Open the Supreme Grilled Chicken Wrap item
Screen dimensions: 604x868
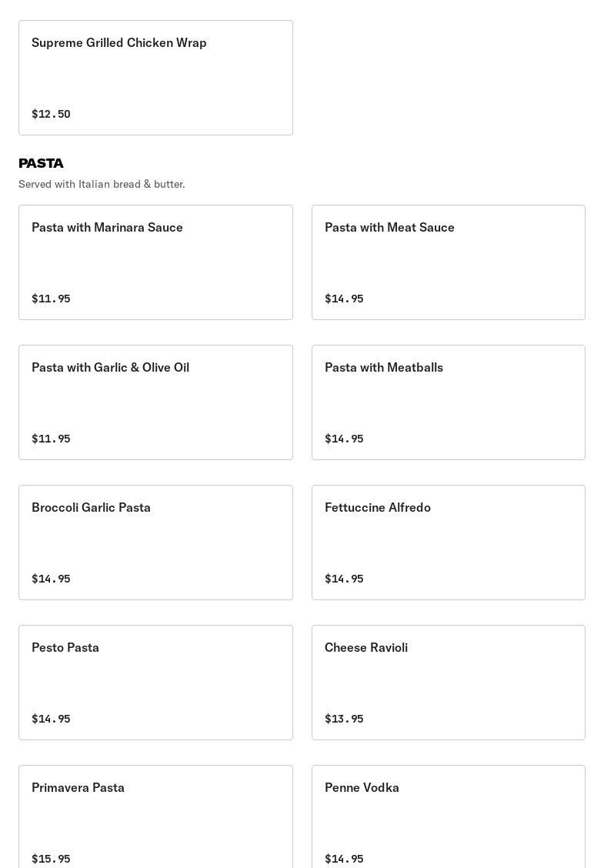tap(155, 77)
